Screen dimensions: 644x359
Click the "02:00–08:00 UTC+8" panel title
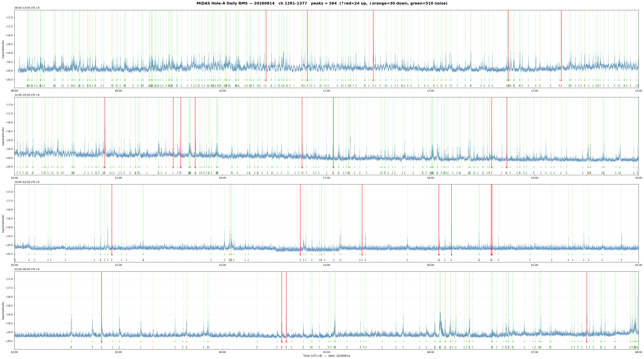pos(27,269)
